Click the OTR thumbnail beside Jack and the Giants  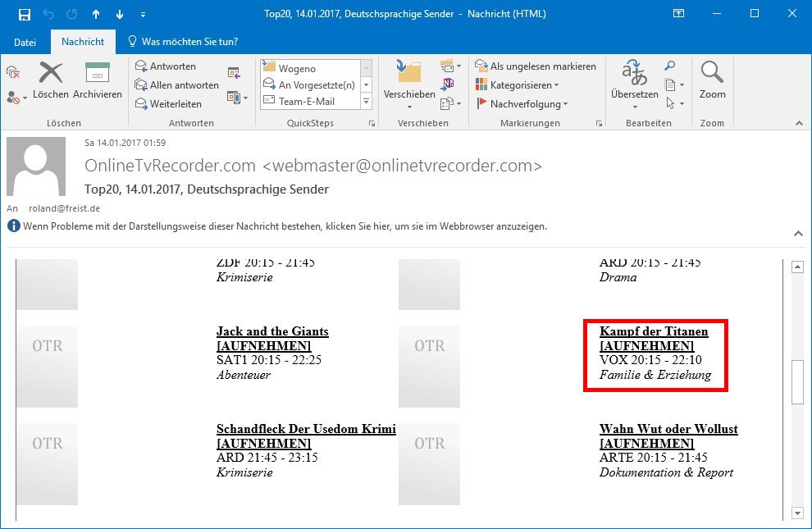click(x=47, y=366)
